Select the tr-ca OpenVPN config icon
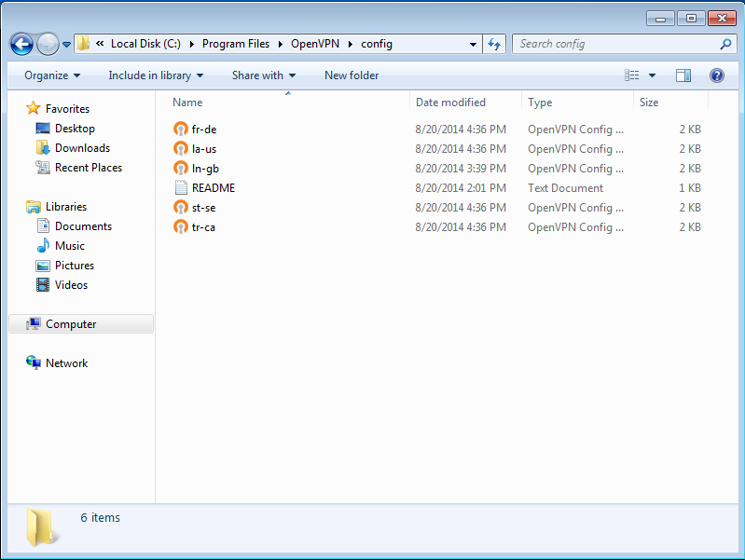The width and height of the screenshot is (745, 560). click(181, 227)
